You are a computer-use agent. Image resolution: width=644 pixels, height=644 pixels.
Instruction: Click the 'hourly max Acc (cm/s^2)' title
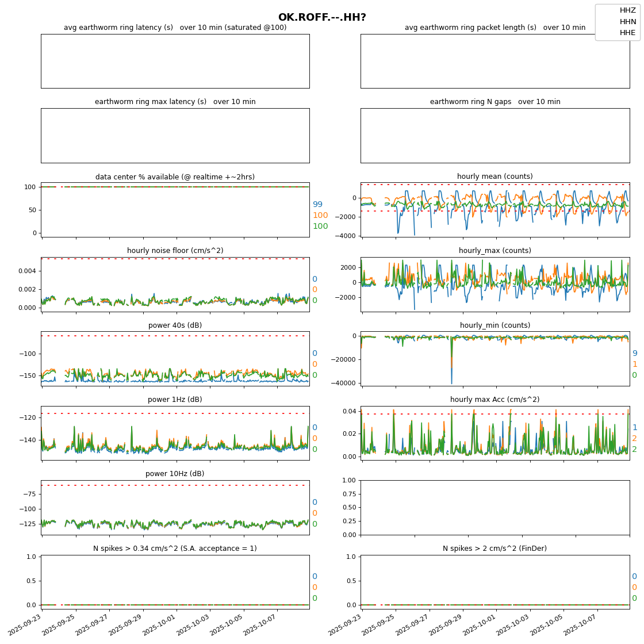pyautogui.click(x=494, y=400)
